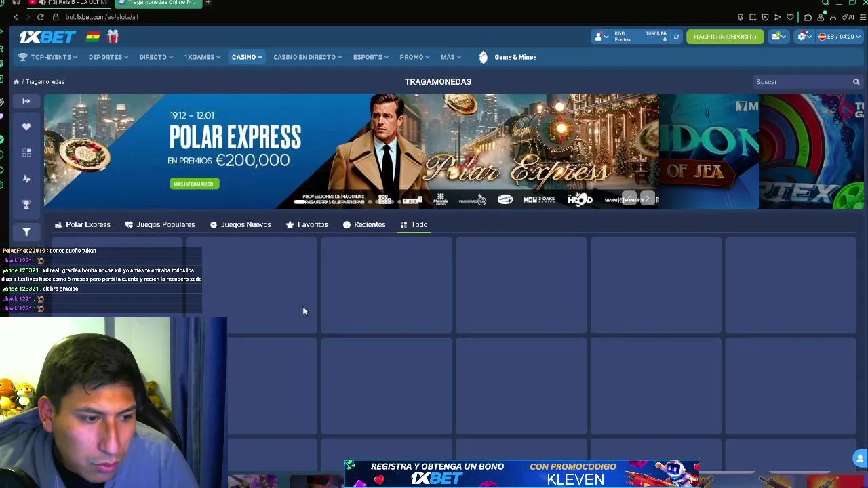Select the Polar Express tab
Image resolution: width=868 pixels, height=488 pixels.
pos(82,225)
